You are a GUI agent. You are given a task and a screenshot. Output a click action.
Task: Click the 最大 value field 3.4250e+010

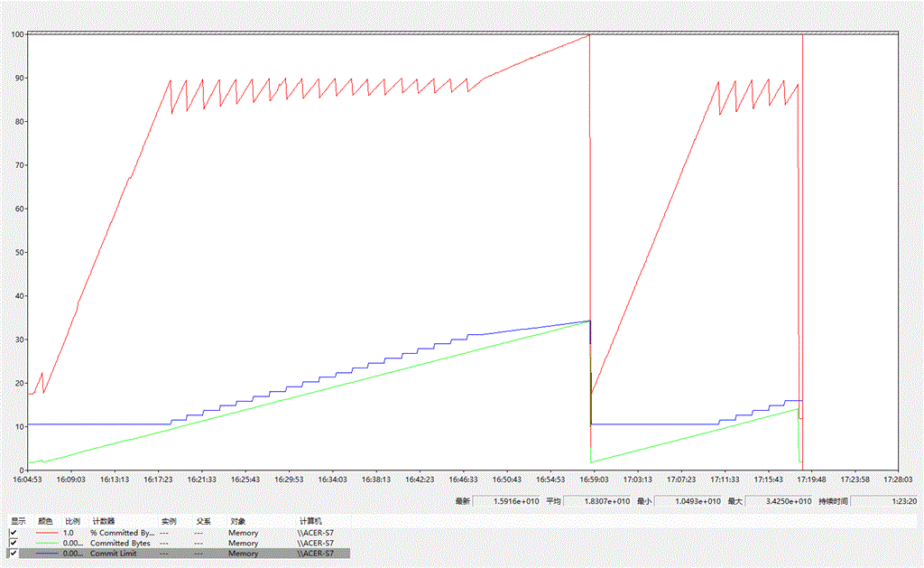(x=779, y=501)
